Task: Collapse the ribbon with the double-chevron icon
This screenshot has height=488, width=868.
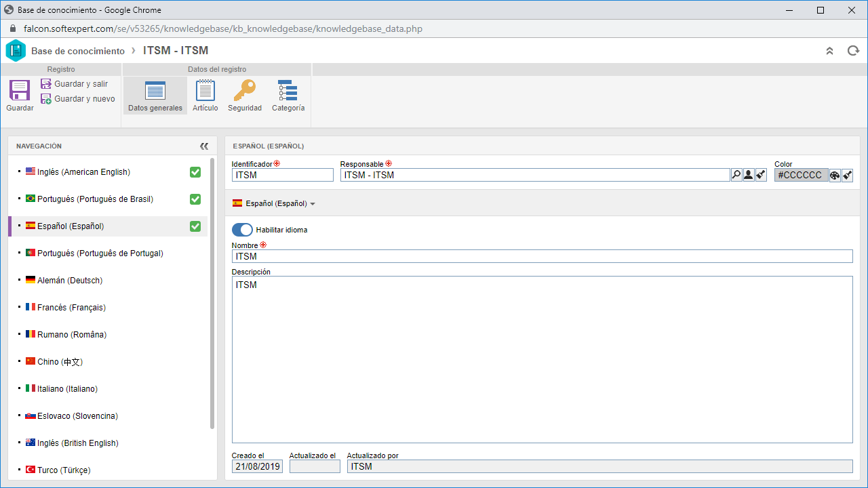Action: [829, 51]
